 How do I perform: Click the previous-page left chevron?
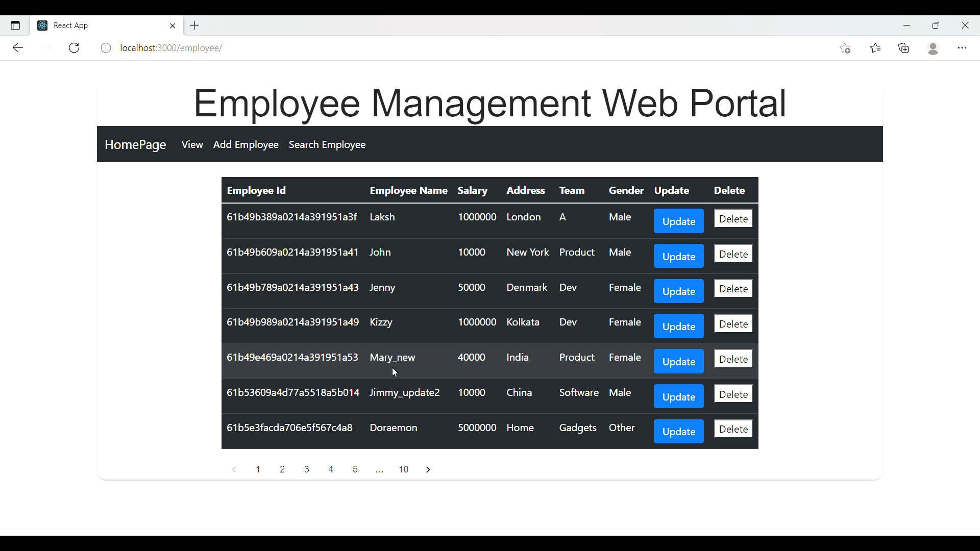[234, 469]
